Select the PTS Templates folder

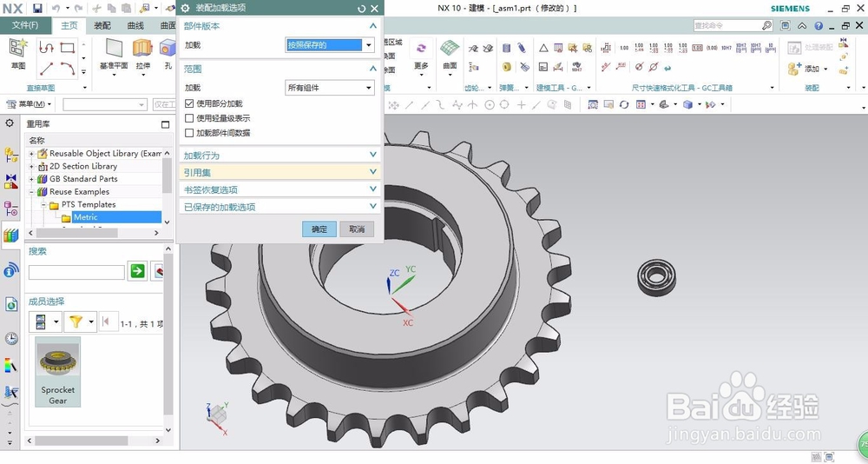tap(89, 204)
